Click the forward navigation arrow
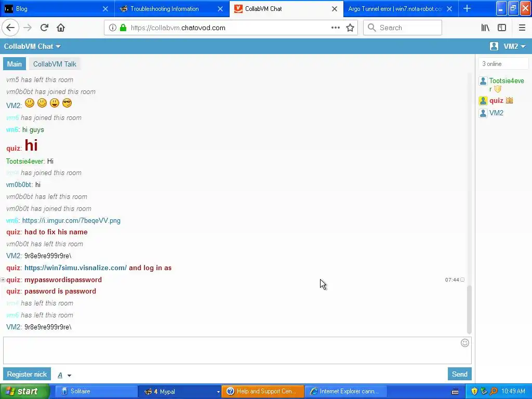Image resolution: width=532 pixels, height=399 pixels. coord(28,28)
